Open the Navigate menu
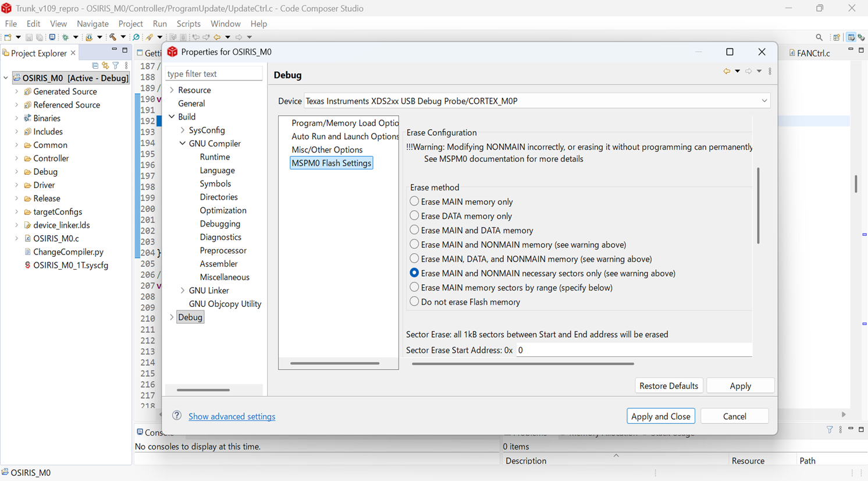 [93, 24]
